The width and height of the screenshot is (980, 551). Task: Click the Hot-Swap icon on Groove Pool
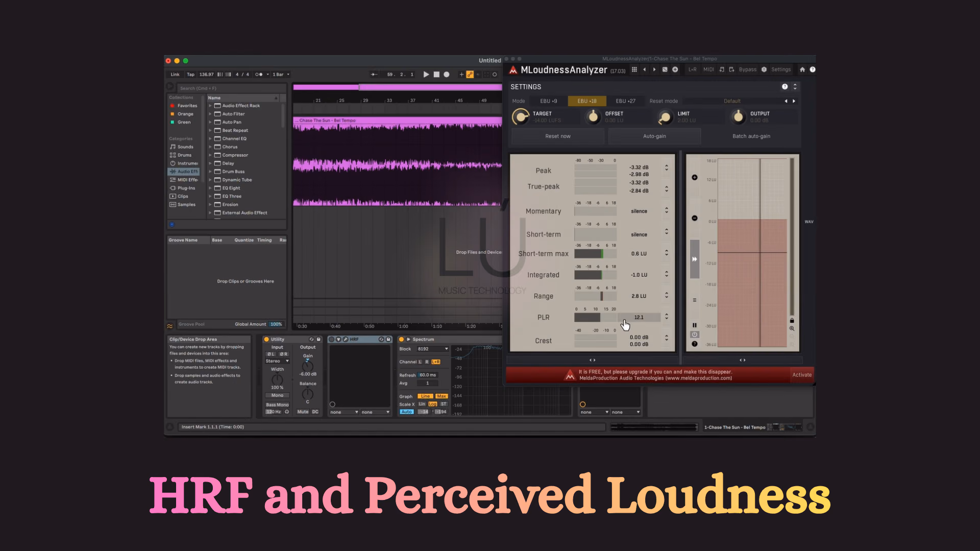tap(170, 326)
